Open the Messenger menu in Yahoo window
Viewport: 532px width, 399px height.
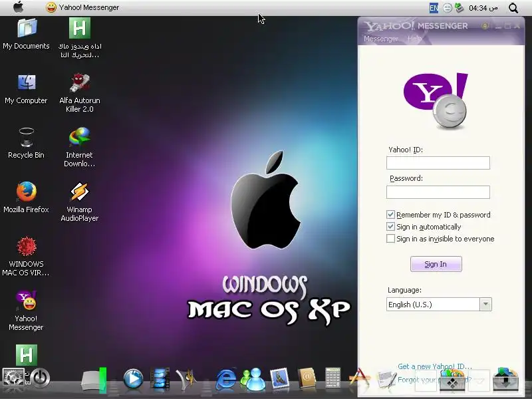click(x=381, y=39)
